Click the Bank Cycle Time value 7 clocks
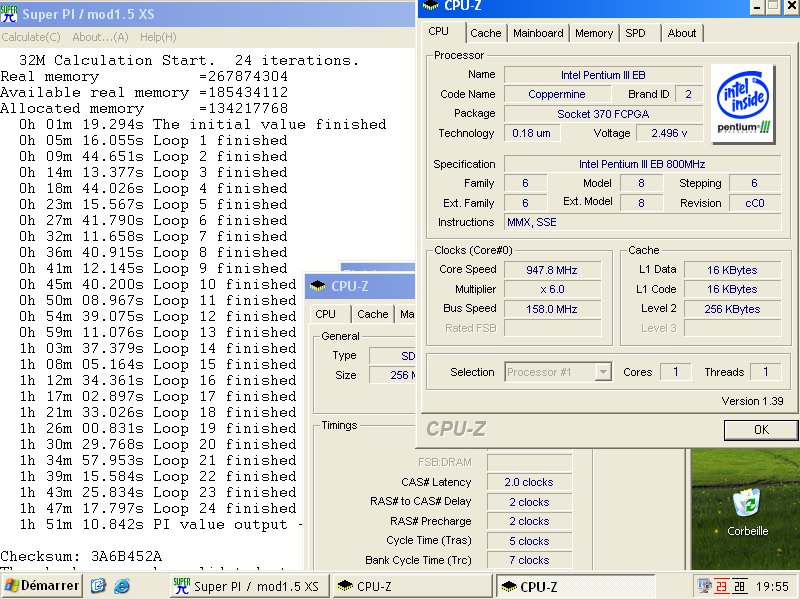Viewport: 800px width, 600px height. click(x=529, y=560)
